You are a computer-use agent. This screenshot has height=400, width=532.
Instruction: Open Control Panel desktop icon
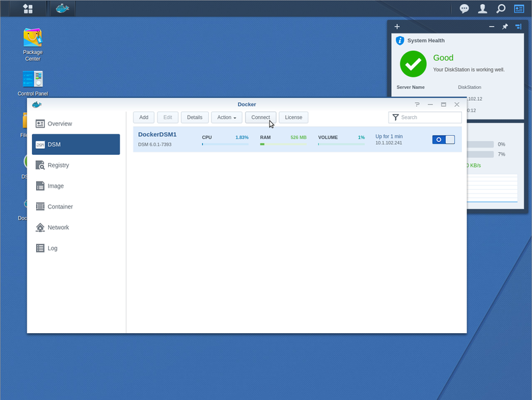33,83
